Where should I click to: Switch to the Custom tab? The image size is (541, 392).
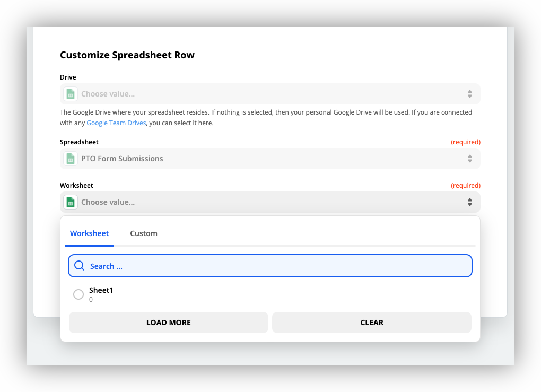(x=144, y=233)
